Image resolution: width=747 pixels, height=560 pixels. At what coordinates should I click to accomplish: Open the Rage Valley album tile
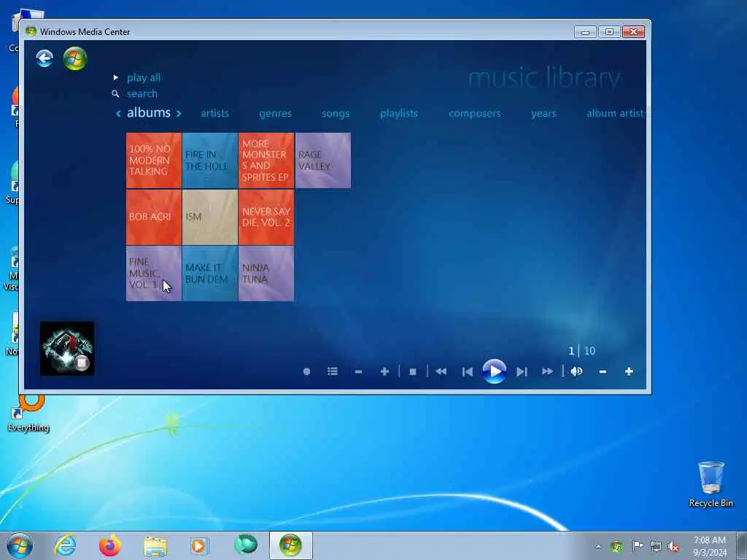point(323,160)
